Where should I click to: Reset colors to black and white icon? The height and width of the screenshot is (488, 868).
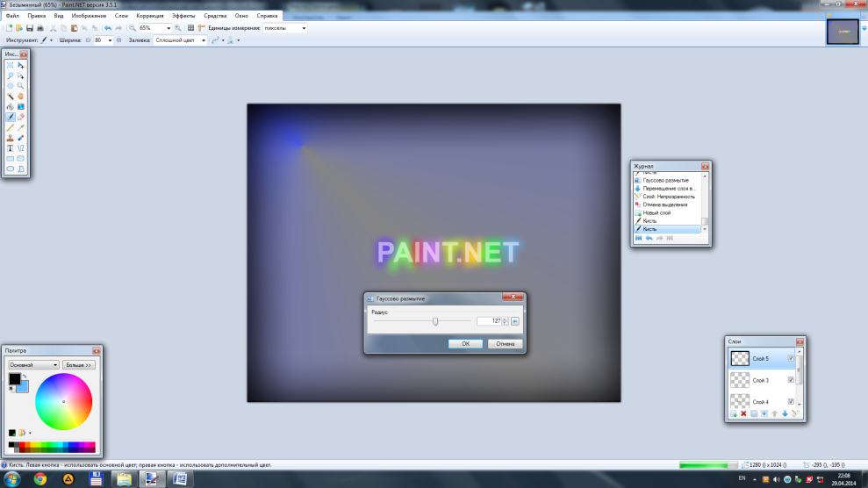[x=11, y=389]
